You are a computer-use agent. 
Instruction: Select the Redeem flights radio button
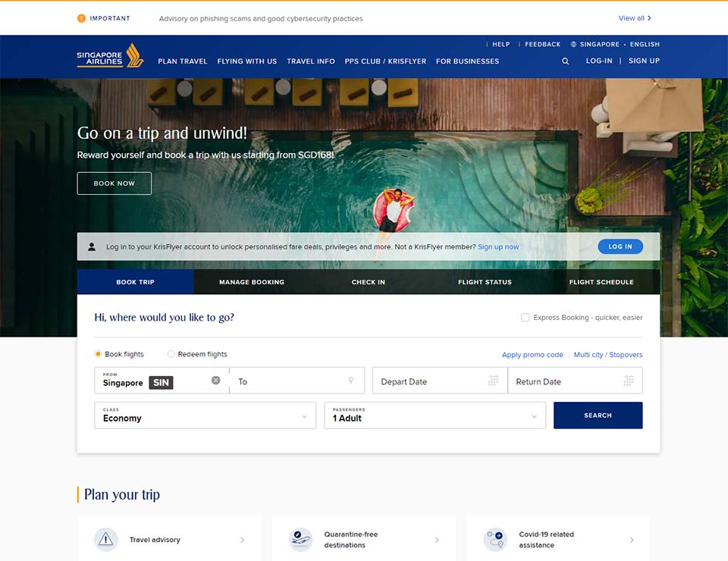coord(171,354)
